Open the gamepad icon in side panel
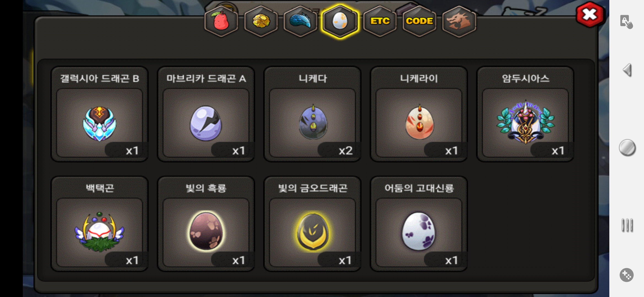The image size is (644, 297). 627,275
